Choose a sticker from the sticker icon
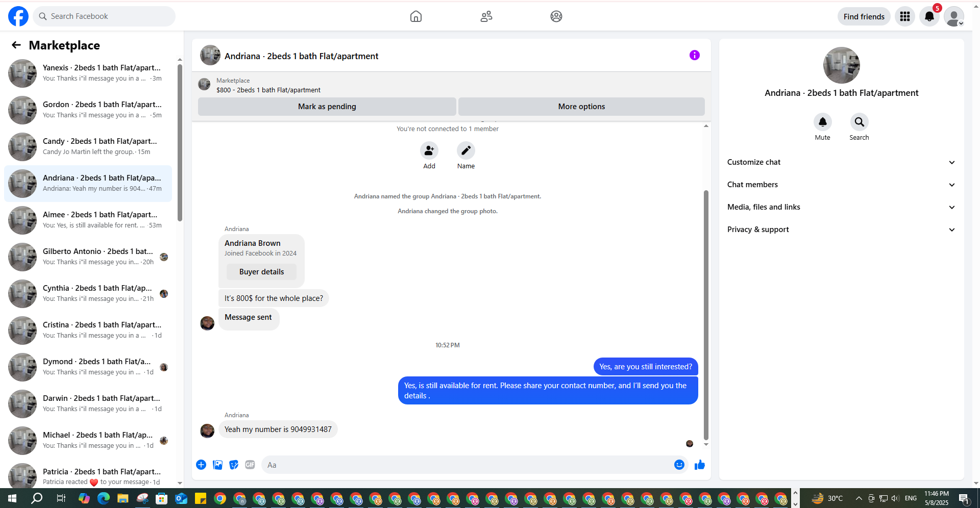 234,465
